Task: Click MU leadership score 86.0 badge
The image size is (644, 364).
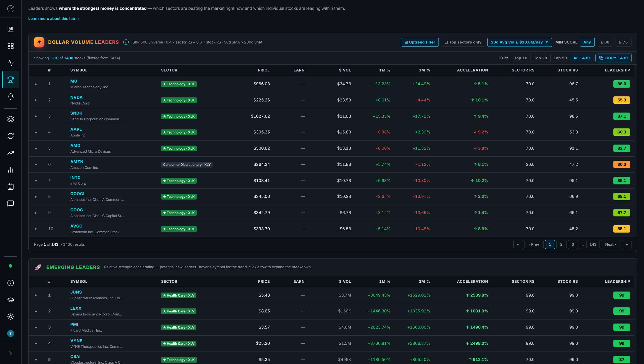Action: (622, 84)
